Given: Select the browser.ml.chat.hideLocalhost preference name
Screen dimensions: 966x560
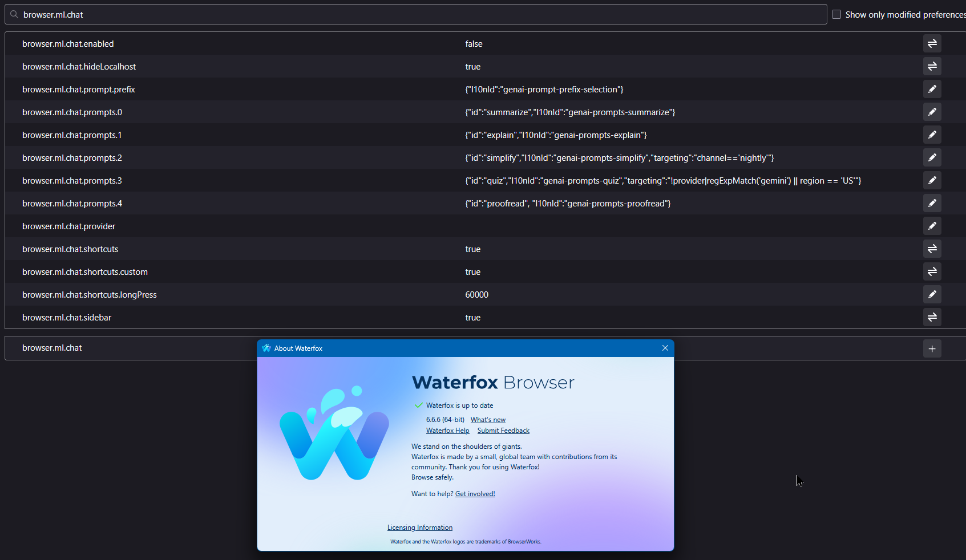Looking at the screenshot, I should click(79, 67).
